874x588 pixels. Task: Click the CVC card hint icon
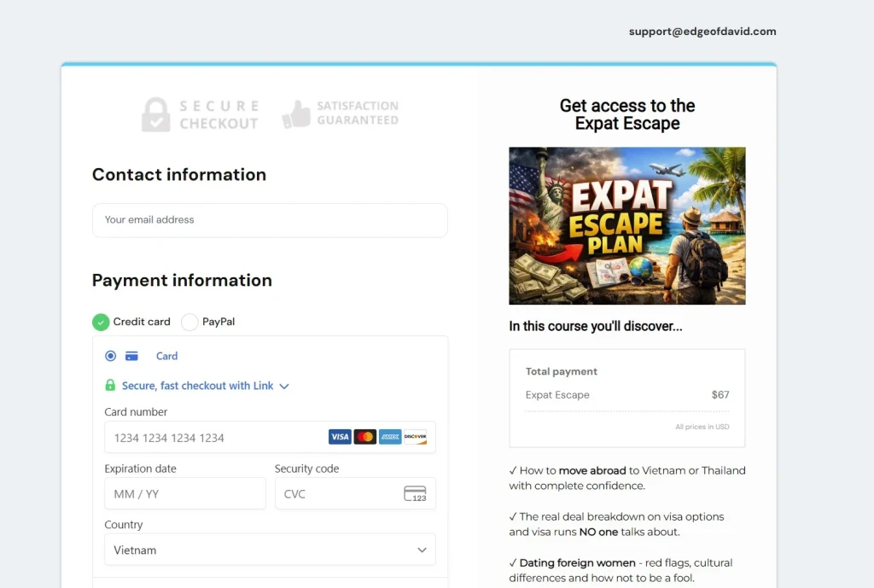click(415, 494)
